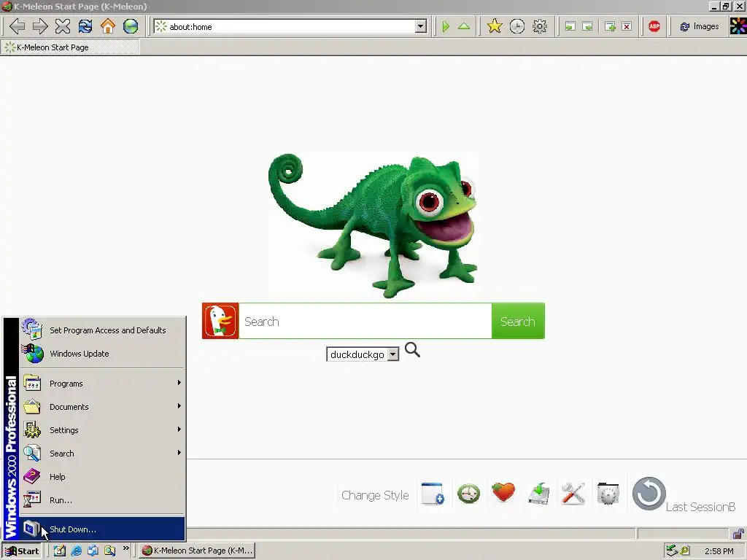This screenshot has width=747, height=560.
Task: Launch Internet Explorer from quick launch
Action: [76, 551]
